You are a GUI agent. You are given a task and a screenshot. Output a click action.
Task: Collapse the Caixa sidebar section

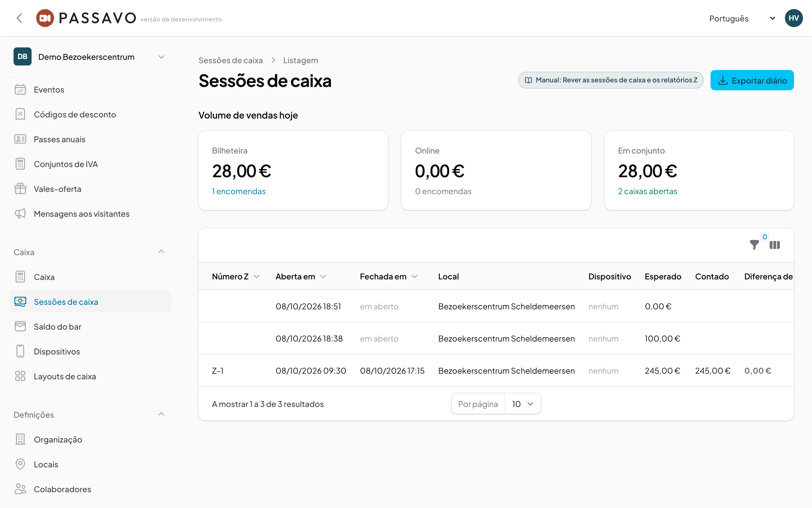[161, 252]
